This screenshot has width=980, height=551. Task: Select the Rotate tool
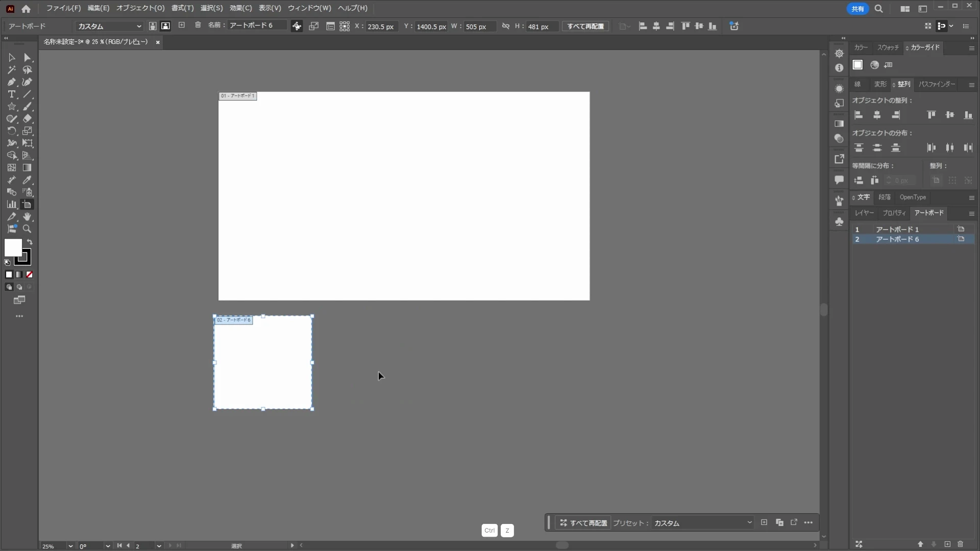pos(12,131)
